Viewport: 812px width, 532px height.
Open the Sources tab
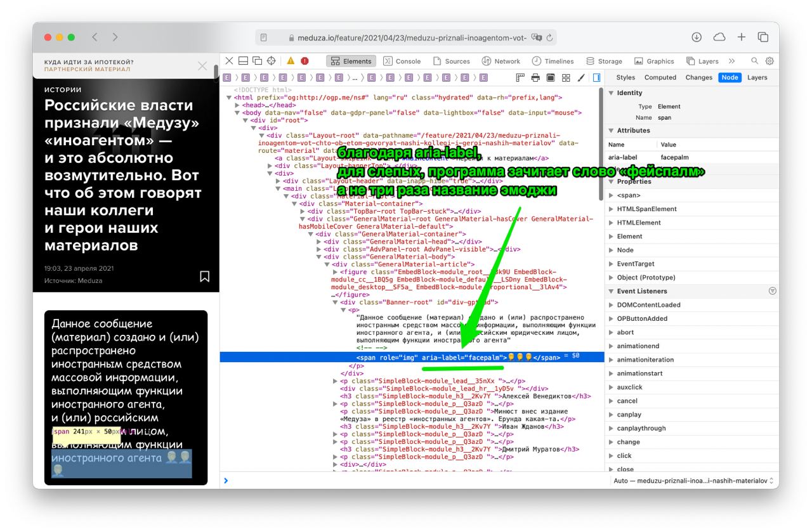[x=451, y=62]
